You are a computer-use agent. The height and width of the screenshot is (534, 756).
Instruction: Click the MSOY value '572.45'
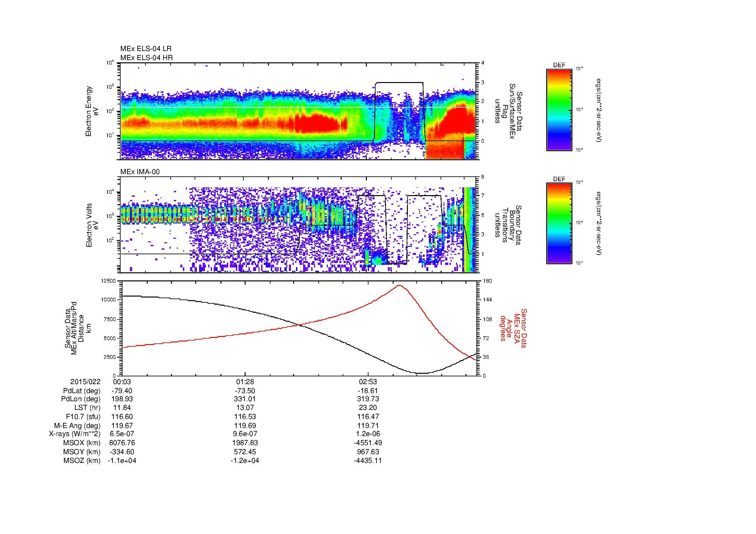tap(245, 452)
